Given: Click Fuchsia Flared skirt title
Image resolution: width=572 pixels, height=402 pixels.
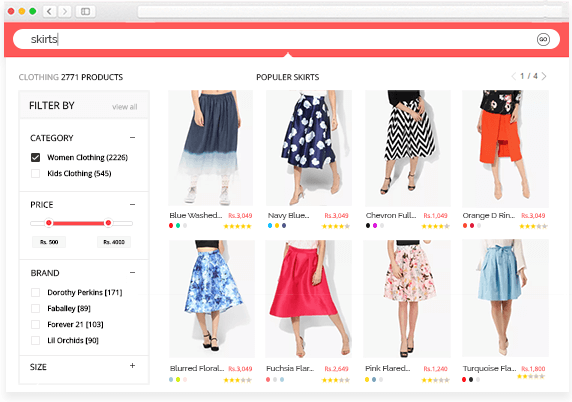Looking at the screenshot, I should coord(290,368).
